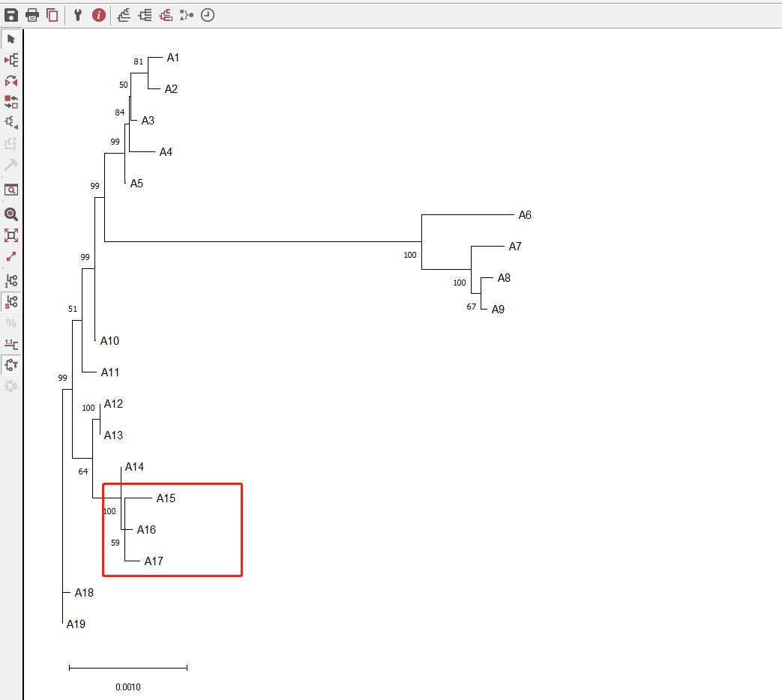Click the Save floppy disk icon

(11, 16)
